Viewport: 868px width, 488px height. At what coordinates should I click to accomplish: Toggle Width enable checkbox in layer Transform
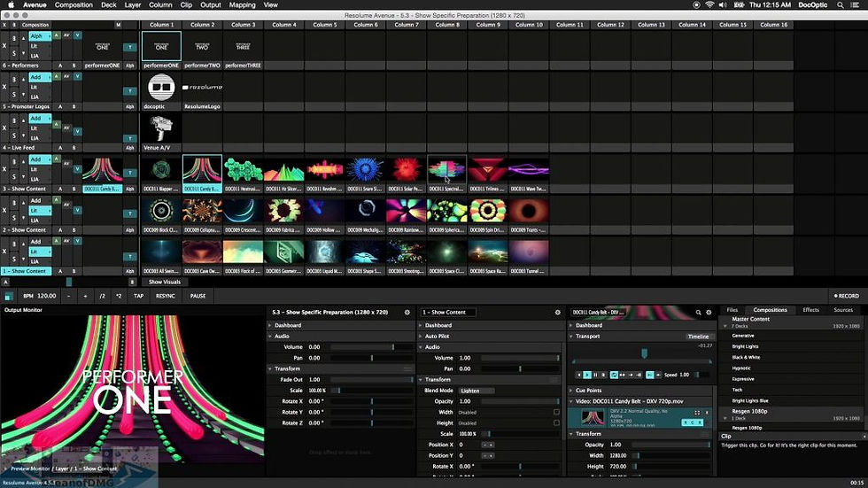coord(556,412)
